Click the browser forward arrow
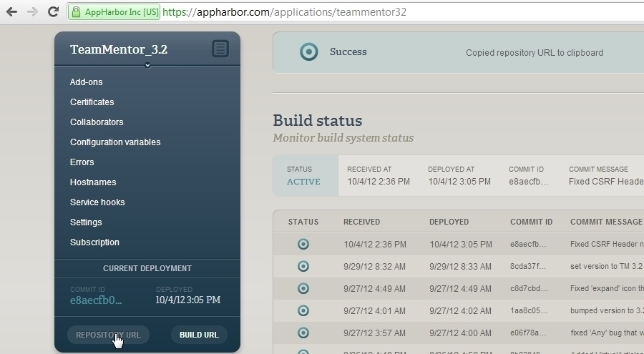Screen dimensions: 644x354 pos(32,12)
